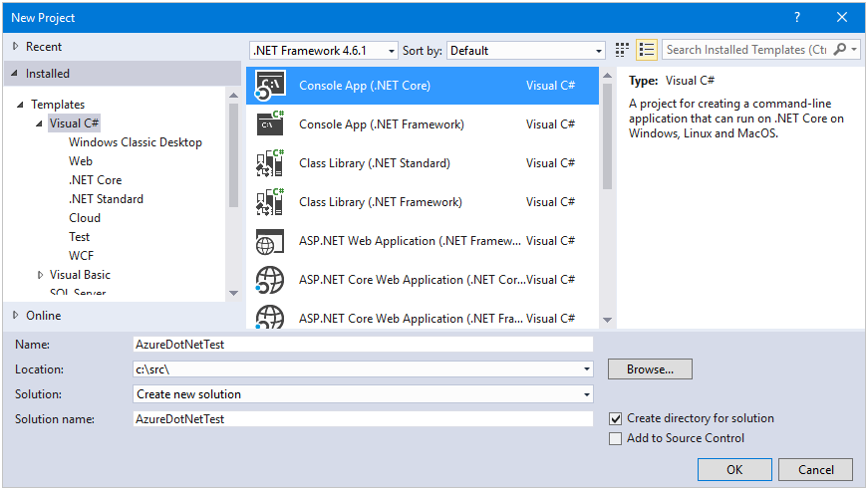Click the OK button
This screenshot has height=488, width=868.
(x=734, y=470)
